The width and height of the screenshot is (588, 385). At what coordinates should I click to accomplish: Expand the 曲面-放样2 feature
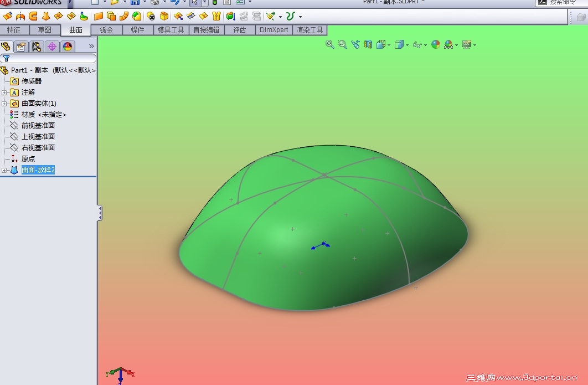pos(4,170)
